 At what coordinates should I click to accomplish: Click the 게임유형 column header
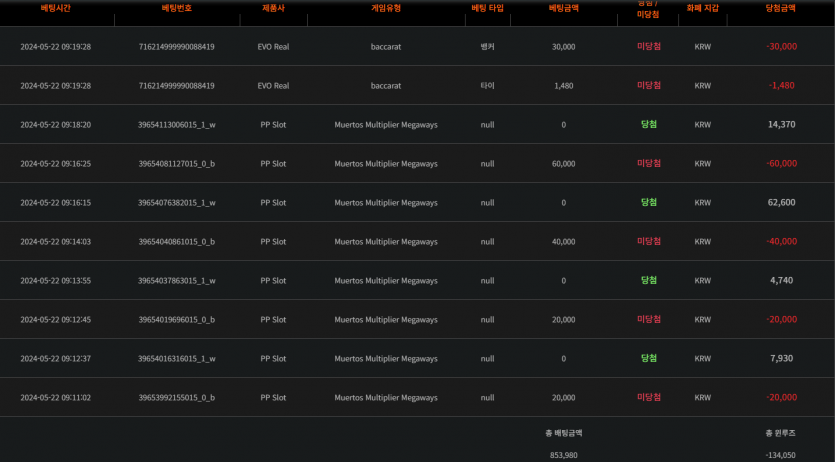(386, 8)
